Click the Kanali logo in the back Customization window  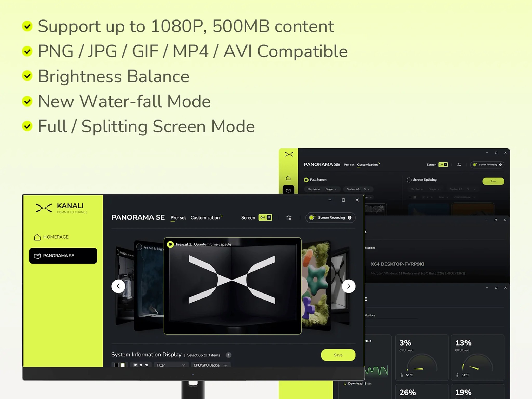click(289, 154)
